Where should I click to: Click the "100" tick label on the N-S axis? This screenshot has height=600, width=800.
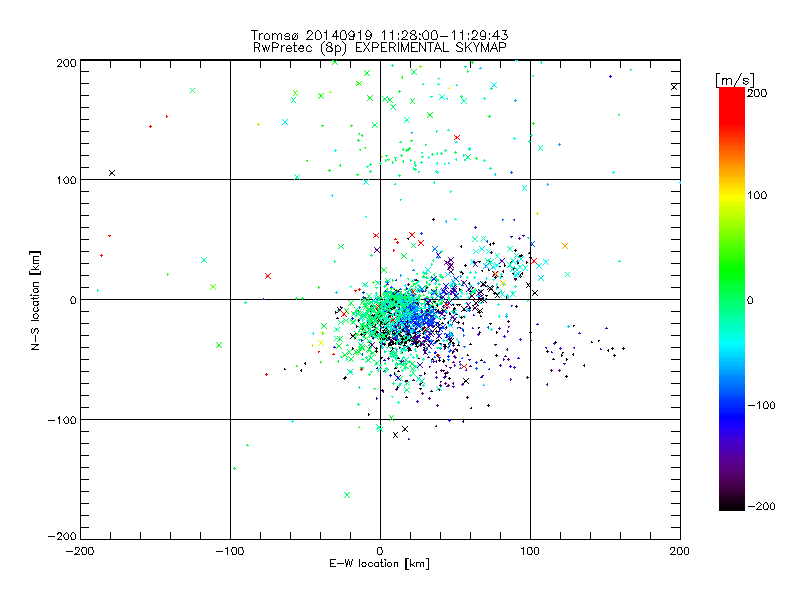(x=66, y=180)
